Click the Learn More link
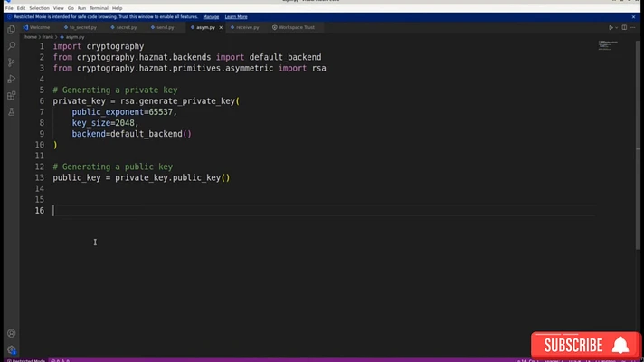This screenshot has height=362, width=644. click(236, 17)
